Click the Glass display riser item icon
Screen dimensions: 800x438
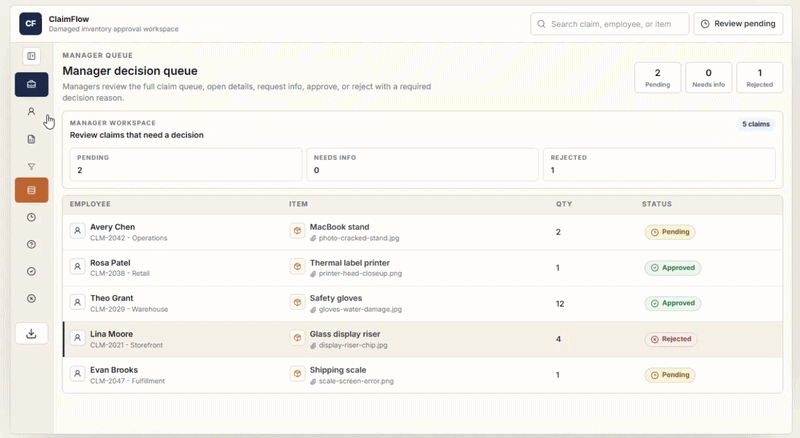pyautogui.click(x=297, y=337)
